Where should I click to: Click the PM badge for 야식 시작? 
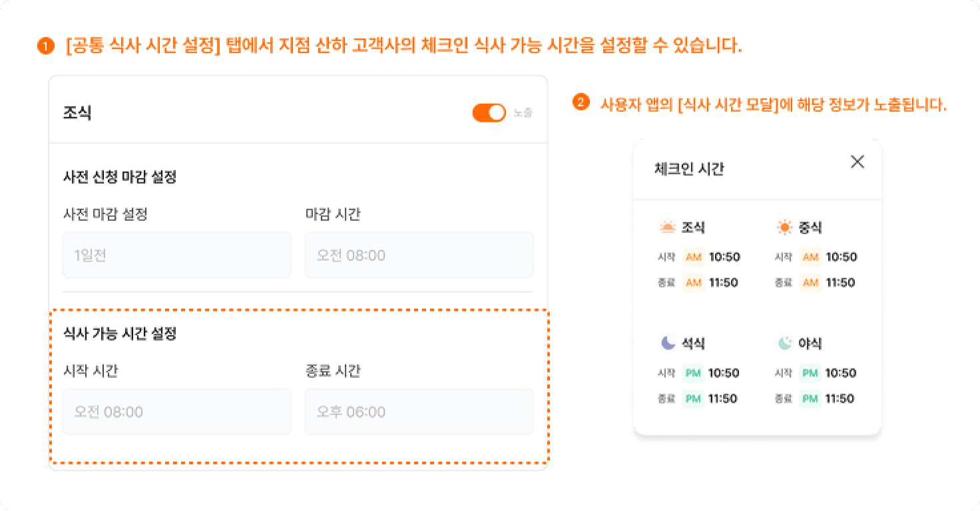point(810,373)
